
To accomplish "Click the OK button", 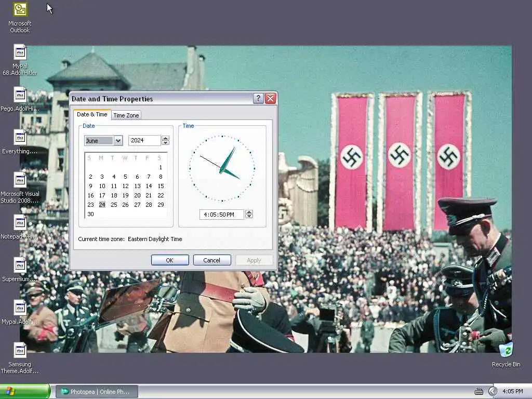I will (x=170, y=260).
